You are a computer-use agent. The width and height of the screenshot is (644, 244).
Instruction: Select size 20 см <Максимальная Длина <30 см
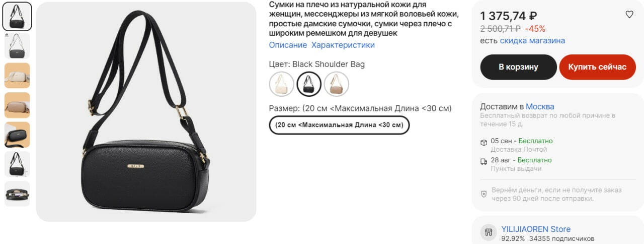tap(340, 125)
